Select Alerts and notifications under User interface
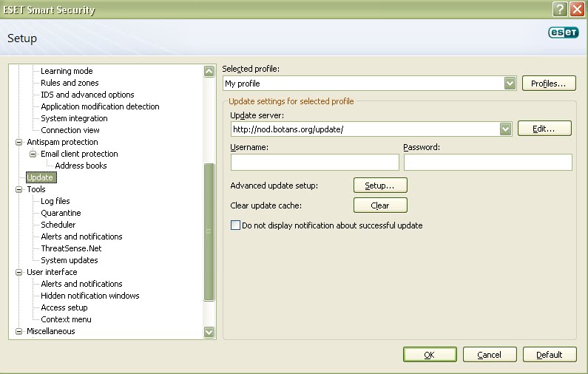 [x=81, y=284]
